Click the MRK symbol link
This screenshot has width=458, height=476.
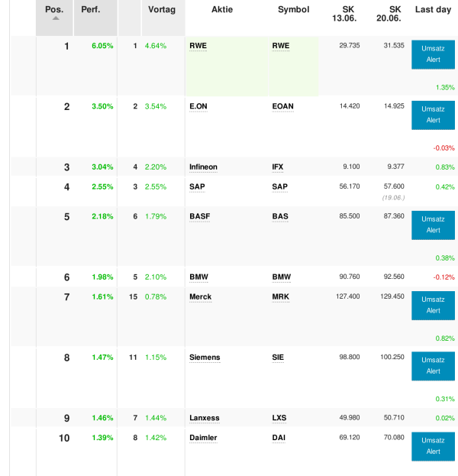tap(280, 296)
